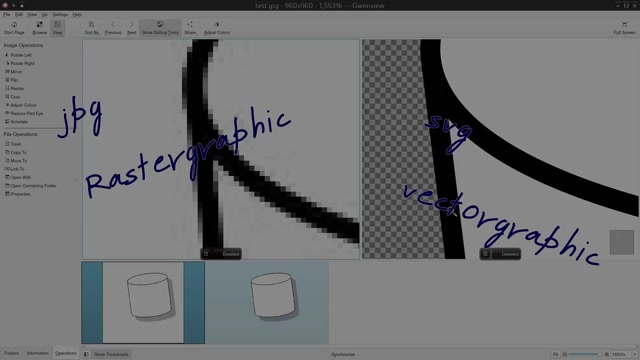Click Trash in File Operations
Image resolution: width=640 pixels, height=360 pixels.
click(13, 144)
